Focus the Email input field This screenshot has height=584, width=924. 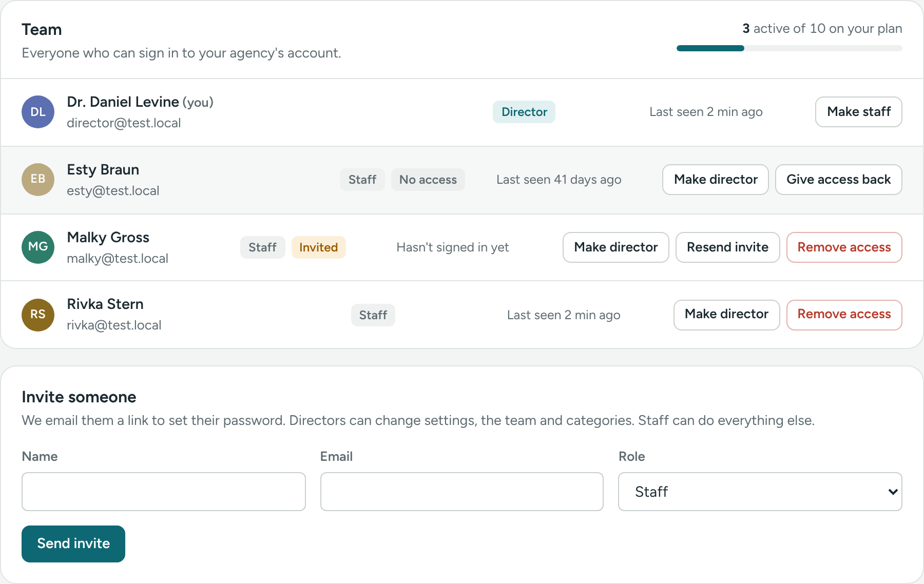click(461, 492)
